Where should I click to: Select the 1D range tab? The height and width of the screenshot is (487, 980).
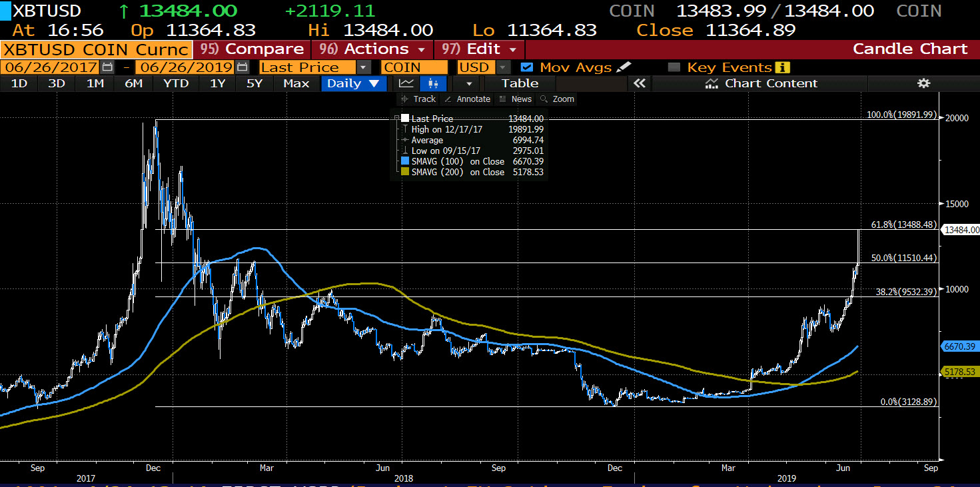(19, 83)
